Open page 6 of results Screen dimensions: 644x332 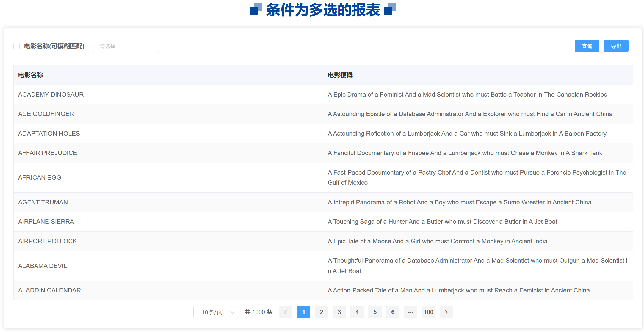coord(393,312)
